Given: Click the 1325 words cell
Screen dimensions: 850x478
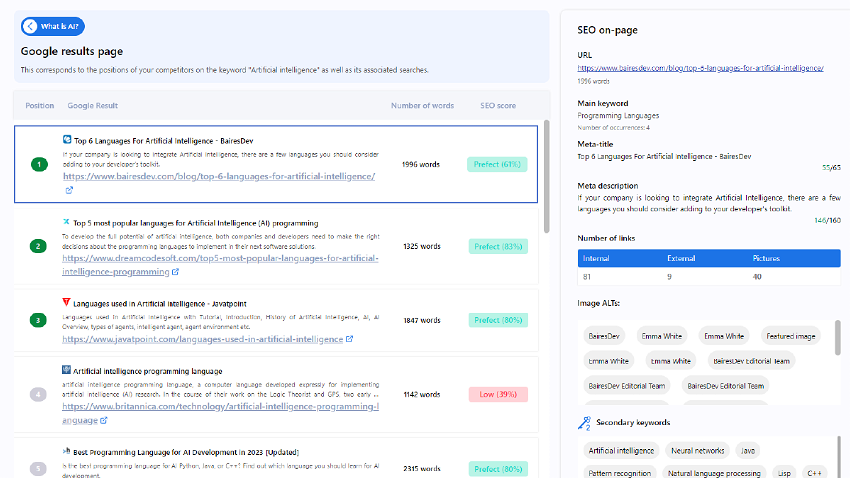Looking at the screenshot, I should (422, 246).
